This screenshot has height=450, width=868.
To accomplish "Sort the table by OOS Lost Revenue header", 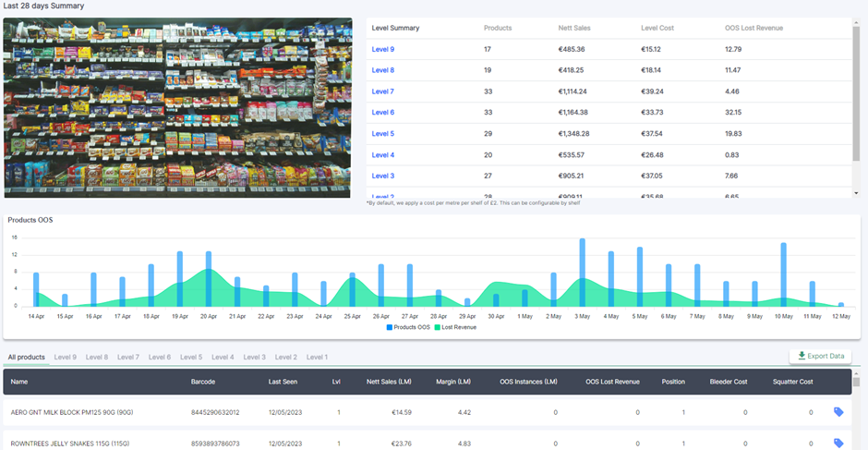I will point(612,382).
